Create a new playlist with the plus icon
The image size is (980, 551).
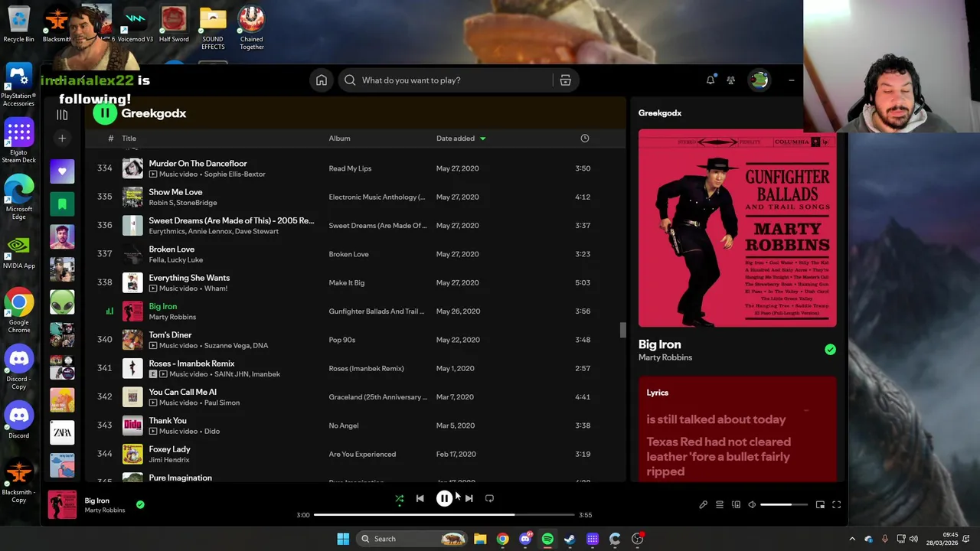(62, 139)
